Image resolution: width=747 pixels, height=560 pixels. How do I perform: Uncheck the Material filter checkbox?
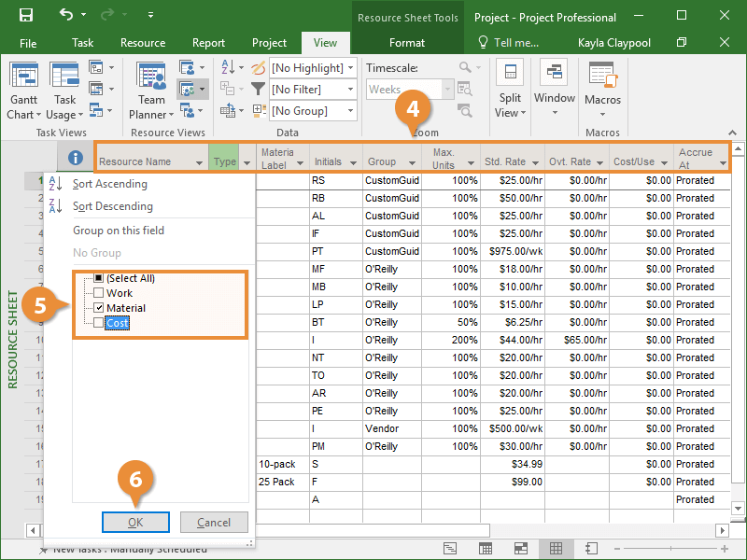[x=99, y=308]
